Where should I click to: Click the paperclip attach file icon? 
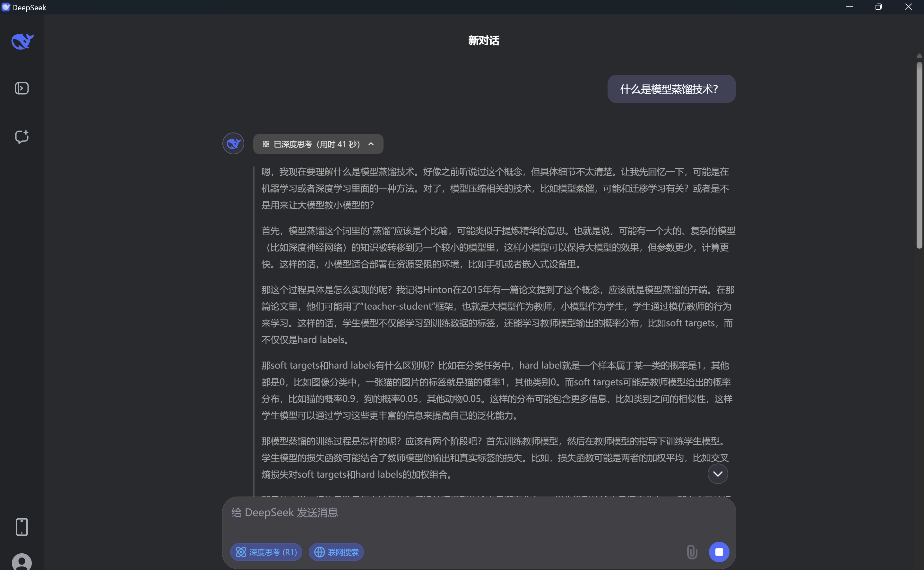[x=692, y=552]
